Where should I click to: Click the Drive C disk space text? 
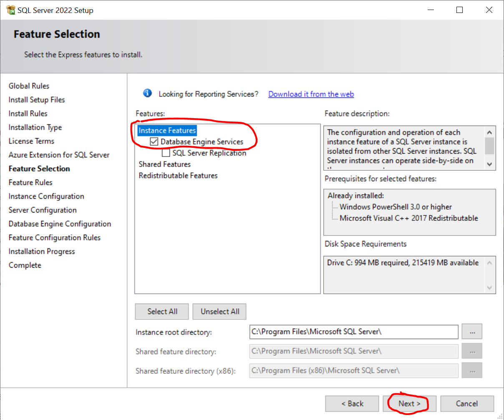click(403, 263)
